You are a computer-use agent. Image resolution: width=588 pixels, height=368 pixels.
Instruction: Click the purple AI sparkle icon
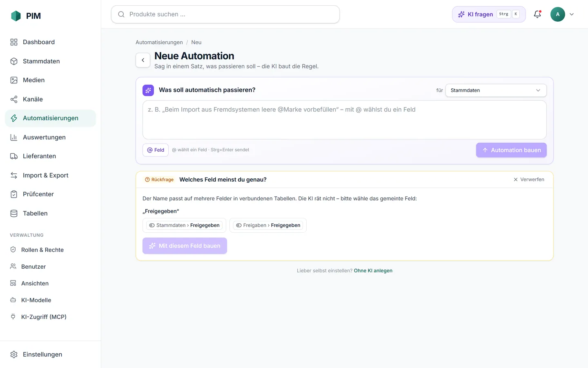[148, 90]
